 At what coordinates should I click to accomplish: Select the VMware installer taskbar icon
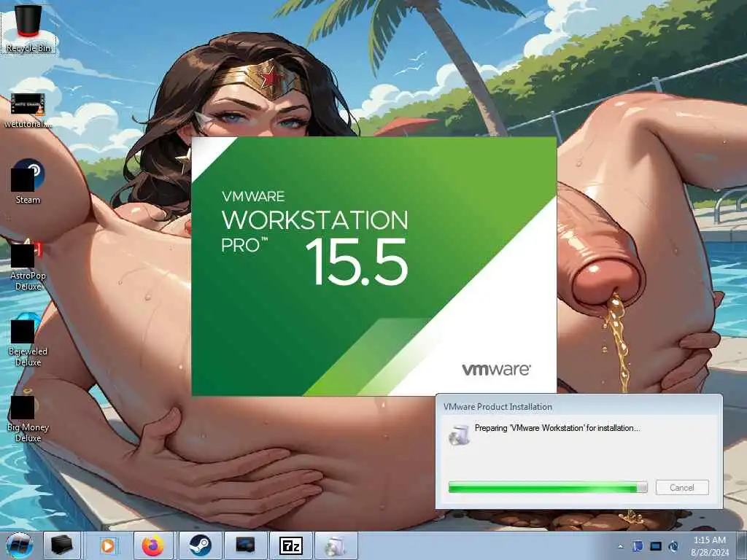[x=336, y=545]
